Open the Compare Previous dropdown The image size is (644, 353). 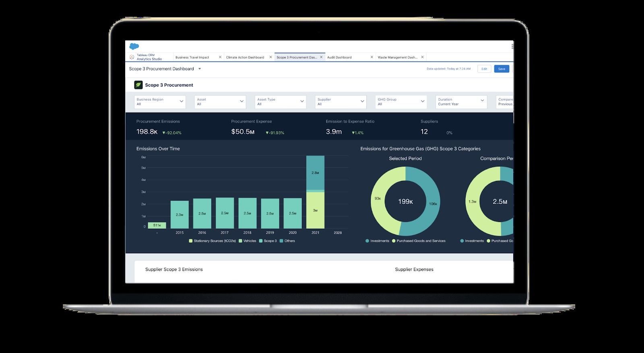[x=505, y=102]
